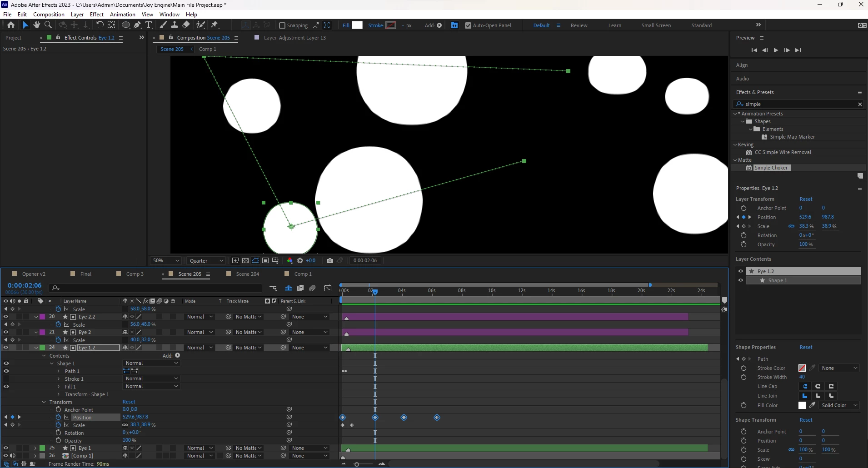Image resolution: width=868 pixels, height=468 pixels.
Task: Take a snapshot with the camera icon
Action: click(x=330, y=260)
